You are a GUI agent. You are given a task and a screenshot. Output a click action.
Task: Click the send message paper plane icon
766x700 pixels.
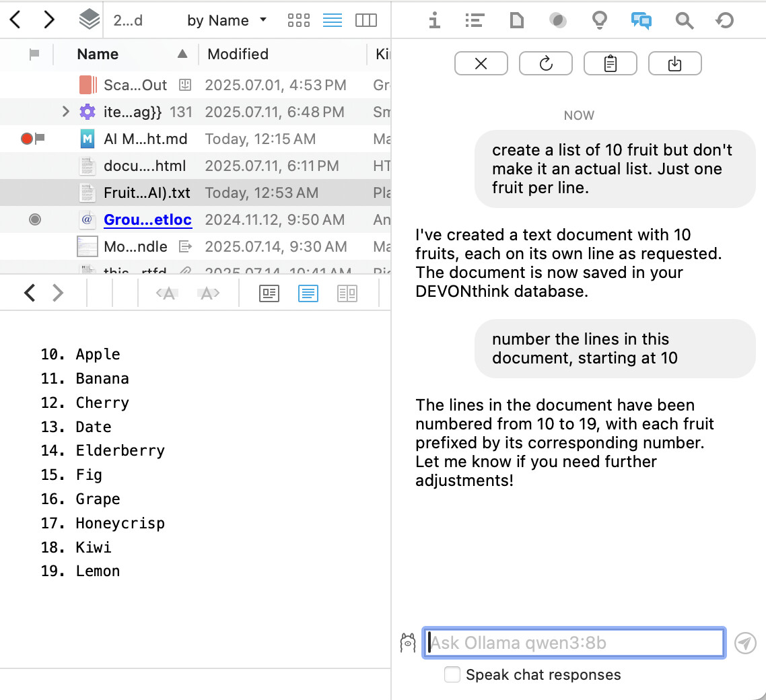[x=744, y=643]
